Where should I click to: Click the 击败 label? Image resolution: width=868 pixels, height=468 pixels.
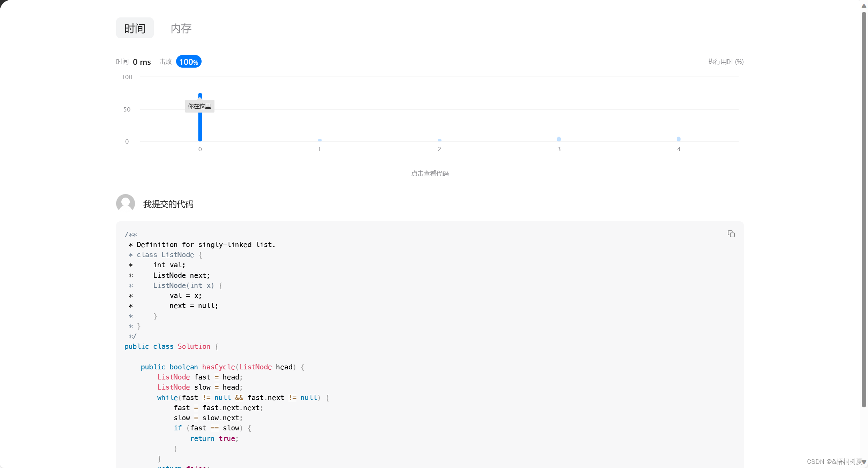click(x=165, y=62)
